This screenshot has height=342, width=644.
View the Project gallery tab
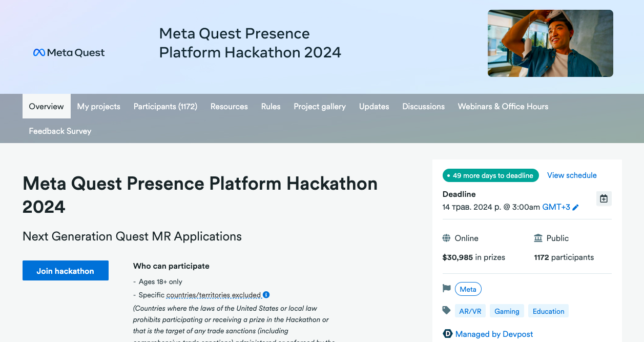tap(320, 106)
